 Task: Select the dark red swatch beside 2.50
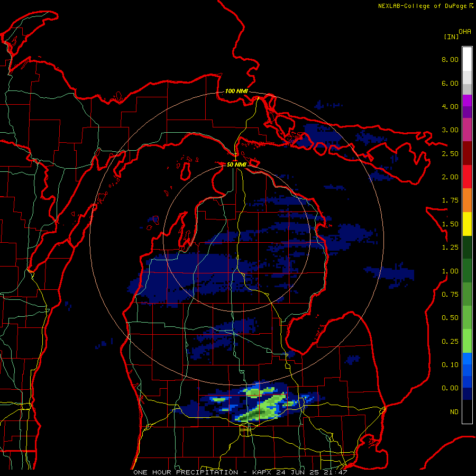(x=467, y=153)
